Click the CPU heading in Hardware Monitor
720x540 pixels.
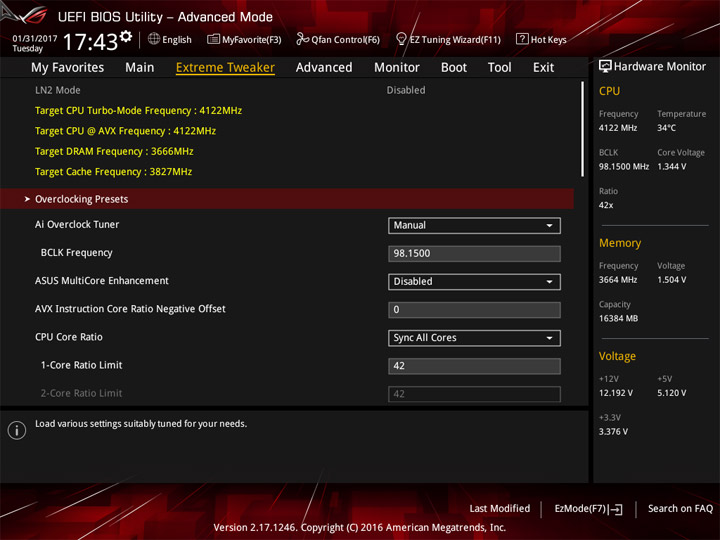pos(609,91)
